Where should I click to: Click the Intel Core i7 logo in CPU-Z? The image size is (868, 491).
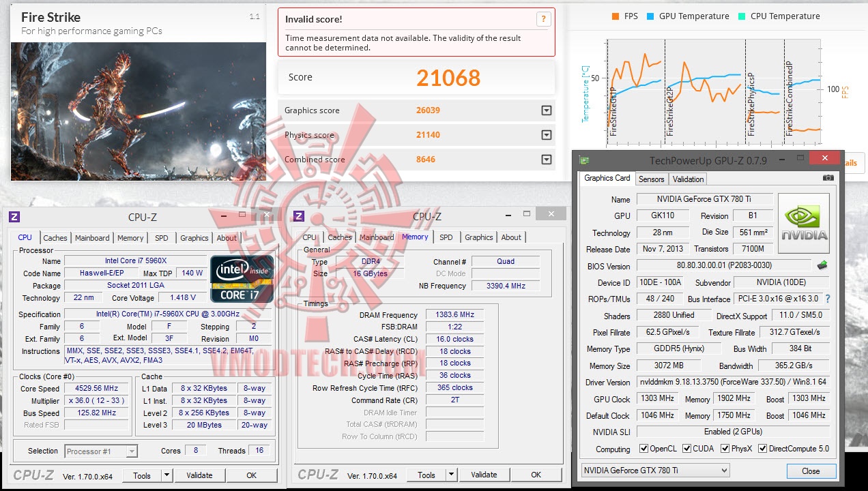[242, 278]
